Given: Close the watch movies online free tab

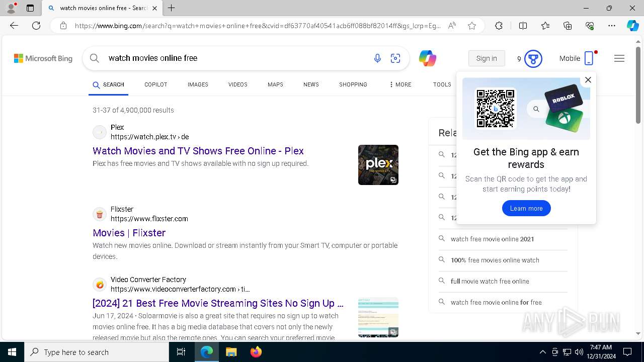Looking at the screenshot, I should coord(154,8).
